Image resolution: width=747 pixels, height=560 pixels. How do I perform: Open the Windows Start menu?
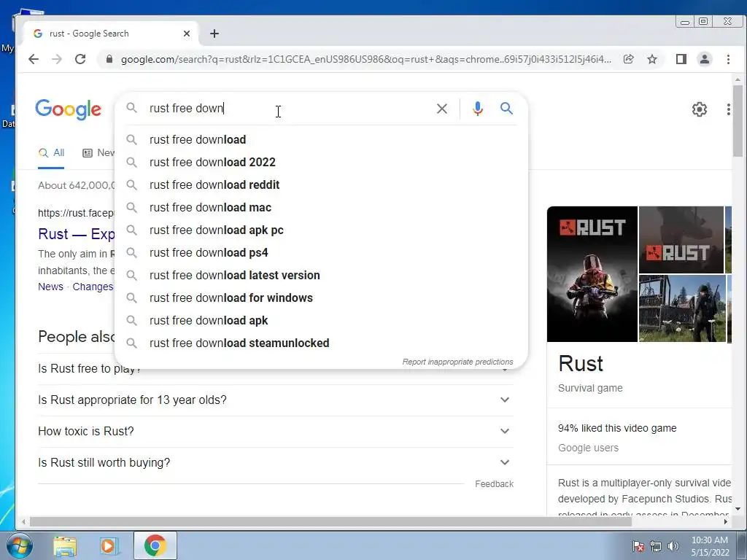coord(20,545)
